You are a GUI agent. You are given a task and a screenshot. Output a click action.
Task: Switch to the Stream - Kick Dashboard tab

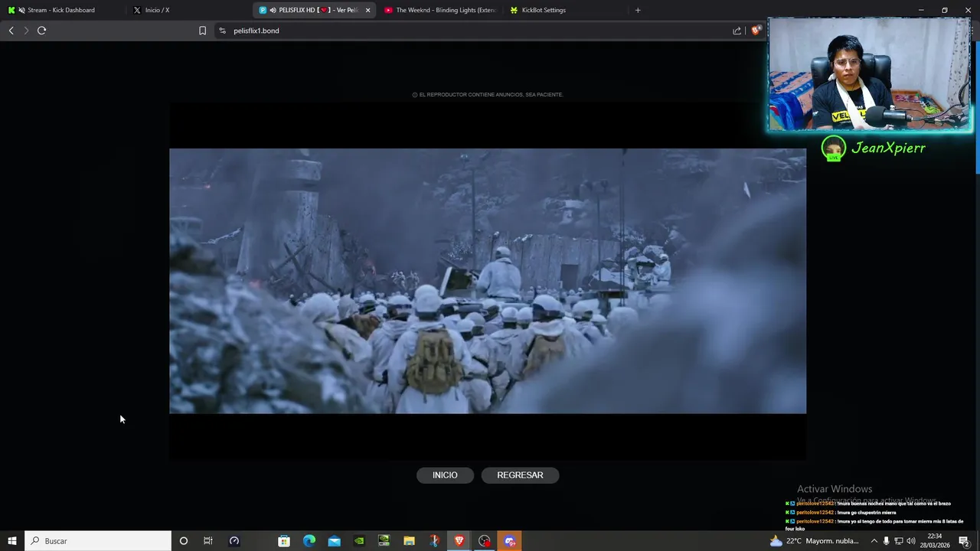click(61, 10)
